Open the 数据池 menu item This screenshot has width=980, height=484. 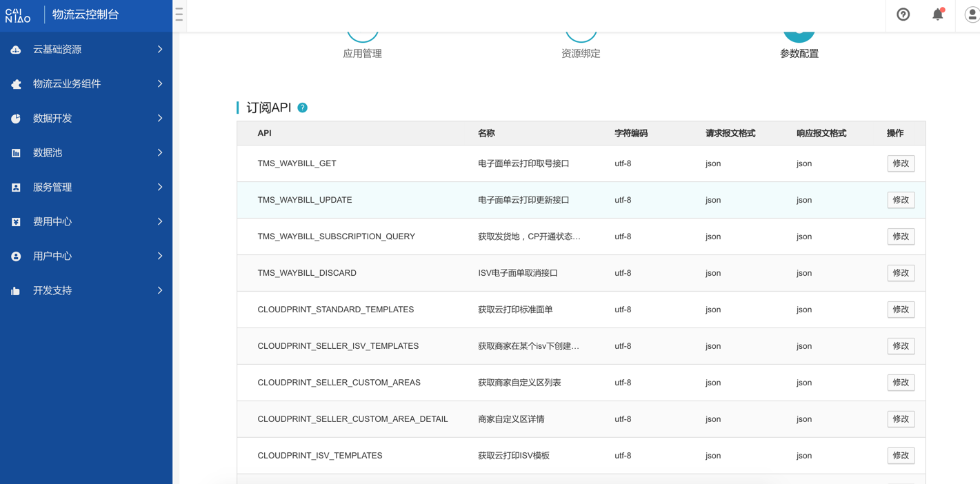(x=86, y=153)
